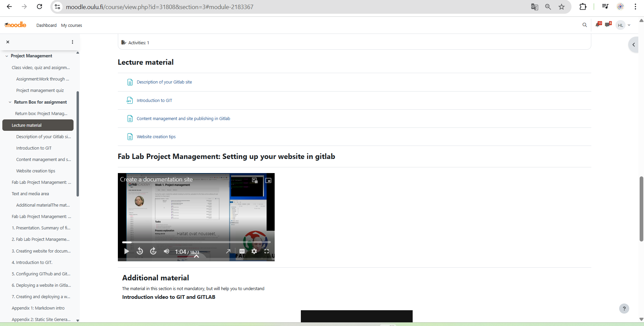Image resolution: width=644 pixels, height=326 pixels.
Task: Rewind the video 10 seconds
Action: pyautogui.click(x=140, y=251)
